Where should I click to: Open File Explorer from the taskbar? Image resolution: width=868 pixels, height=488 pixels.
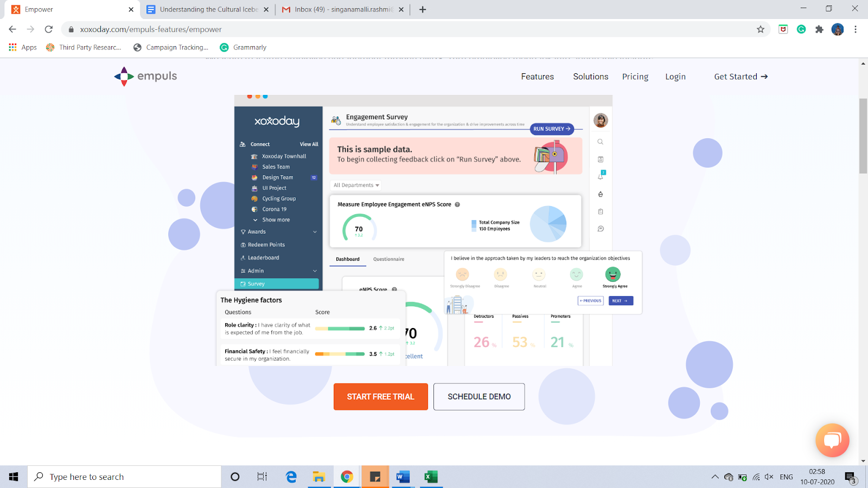tap(318, 477)
